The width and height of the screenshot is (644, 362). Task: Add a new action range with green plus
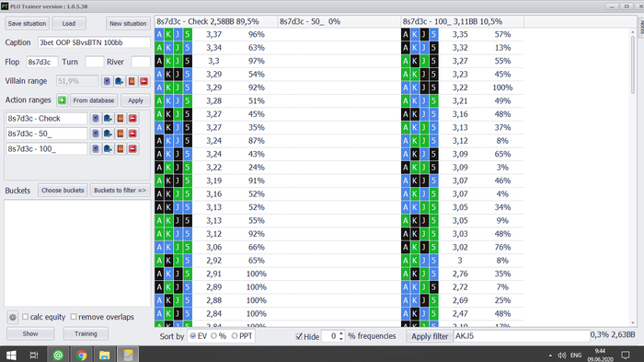[x=62, y=100]
